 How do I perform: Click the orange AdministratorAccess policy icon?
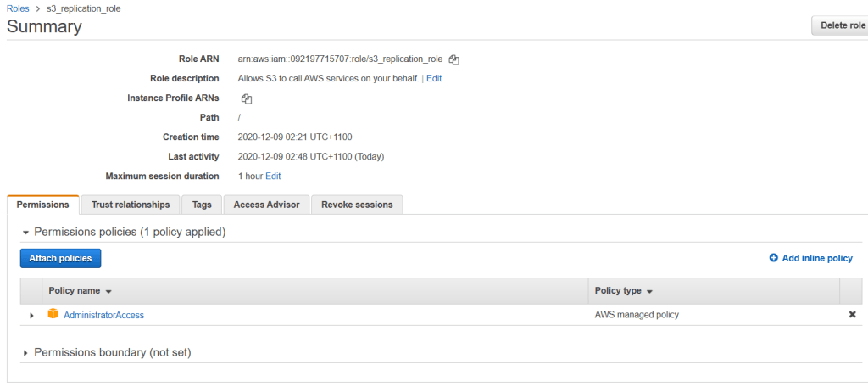click(x=53, y=315)
